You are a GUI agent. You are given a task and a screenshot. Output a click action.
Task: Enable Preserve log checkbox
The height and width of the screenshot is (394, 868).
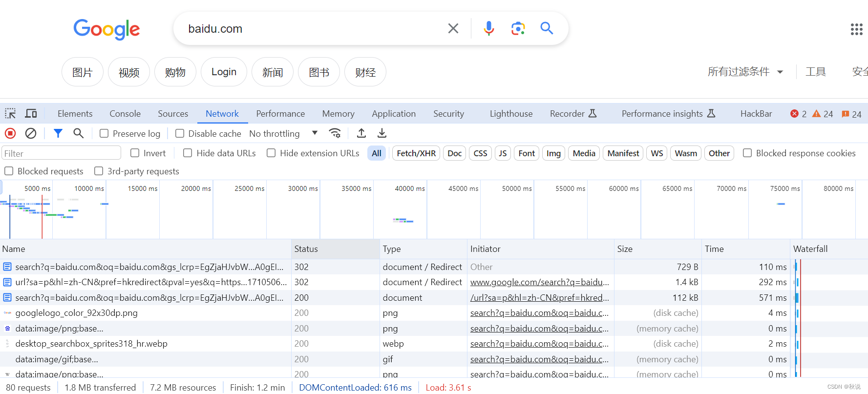click(104, 133)
